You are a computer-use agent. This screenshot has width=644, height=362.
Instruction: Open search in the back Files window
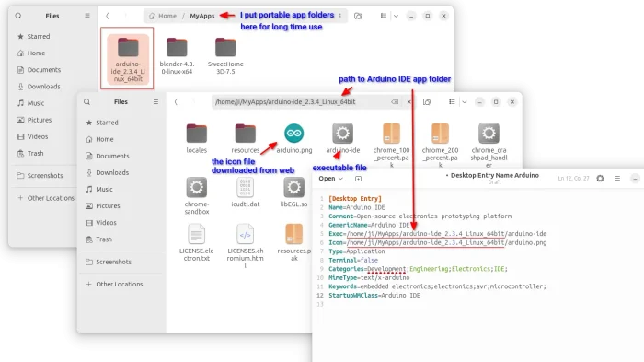point(18,16)
